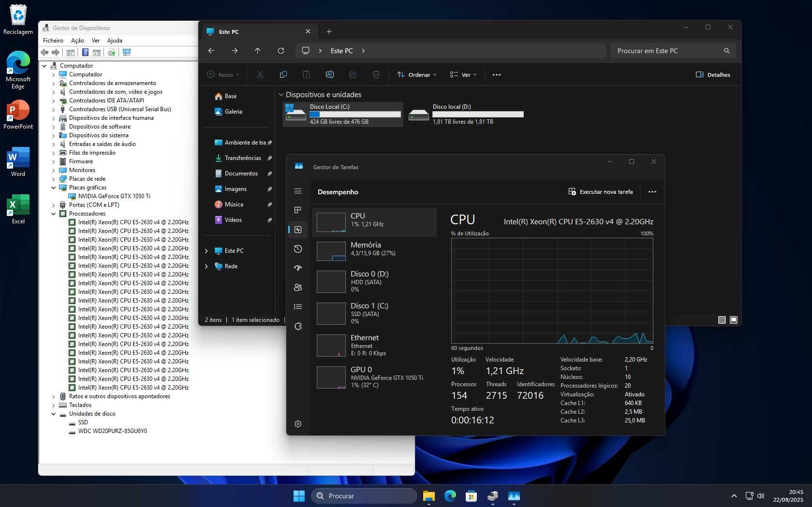Select Disco Local (C:) drive
Image resolution: width=812 pixels, height=507 pixels.
point(343,114)
